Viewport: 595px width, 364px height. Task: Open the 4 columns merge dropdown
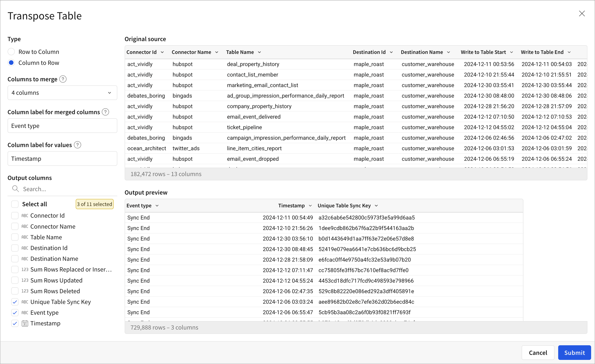pyautogui.click(x=62, y=93)
